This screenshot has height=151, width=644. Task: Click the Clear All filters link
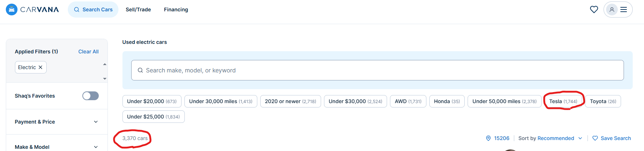tap(89, 52)
